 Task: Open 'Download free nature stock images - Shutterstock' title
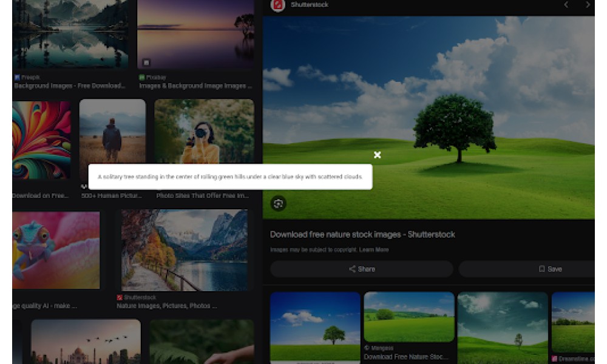pos(362,234)
